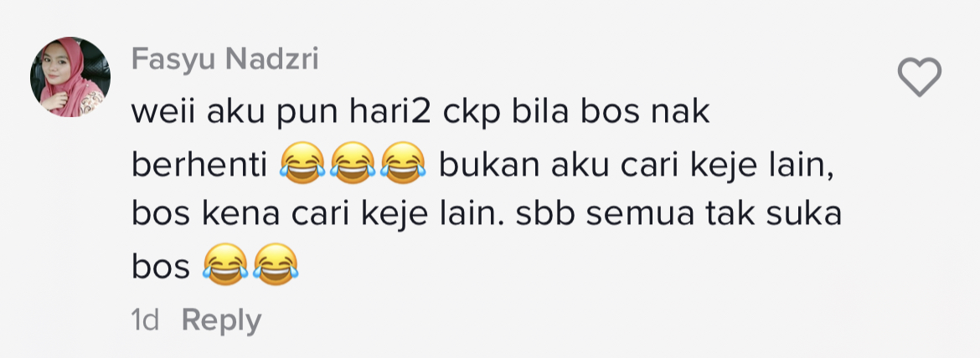Click the 1d timestamp
The image size is (980, 358).
pos(144,320)
